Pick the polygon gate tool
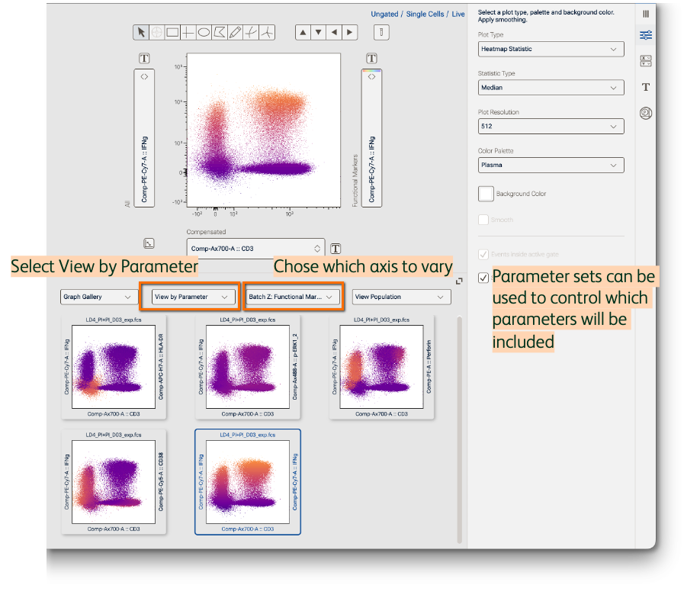The width and height of the screenshot is (700, 598). pos(220,32)
